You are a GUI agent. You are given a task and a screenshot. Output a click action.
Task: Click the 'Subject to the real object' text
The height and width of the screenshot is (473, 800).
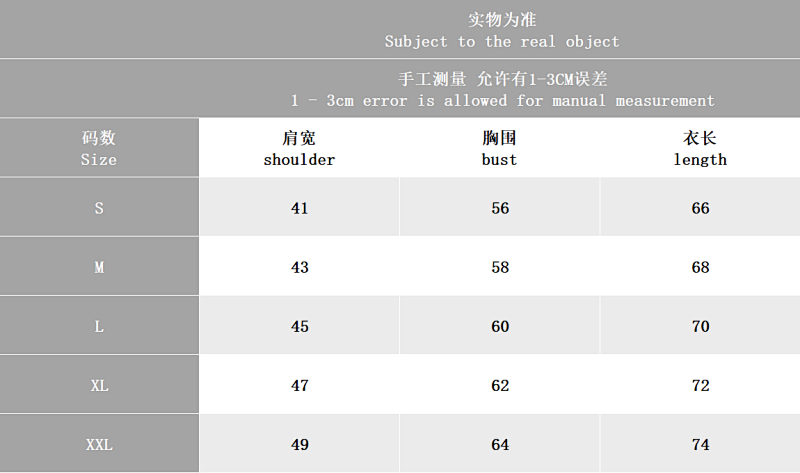pos(502,41)
